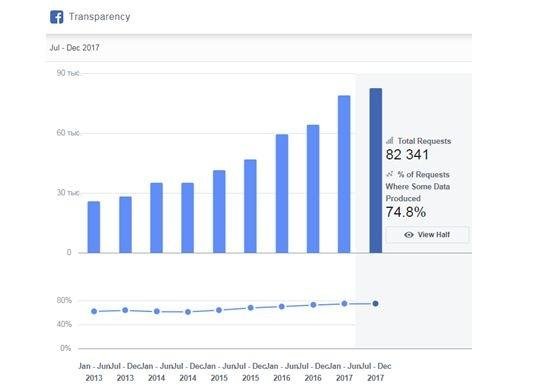Click the total requests value 82 341

pyautogui.click(x=407, y=155)
